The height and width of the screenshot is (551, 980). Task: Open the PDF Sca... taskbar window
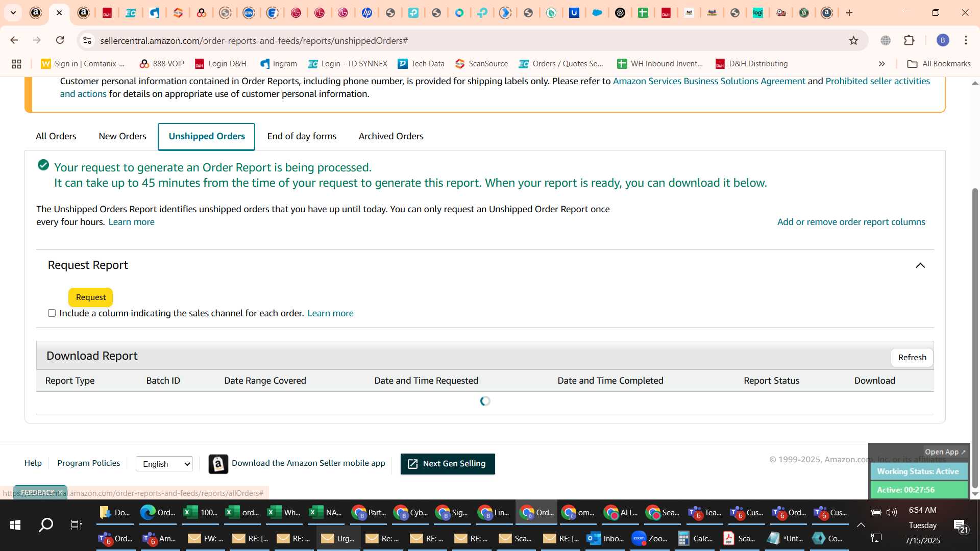click(x=740, y=538)
